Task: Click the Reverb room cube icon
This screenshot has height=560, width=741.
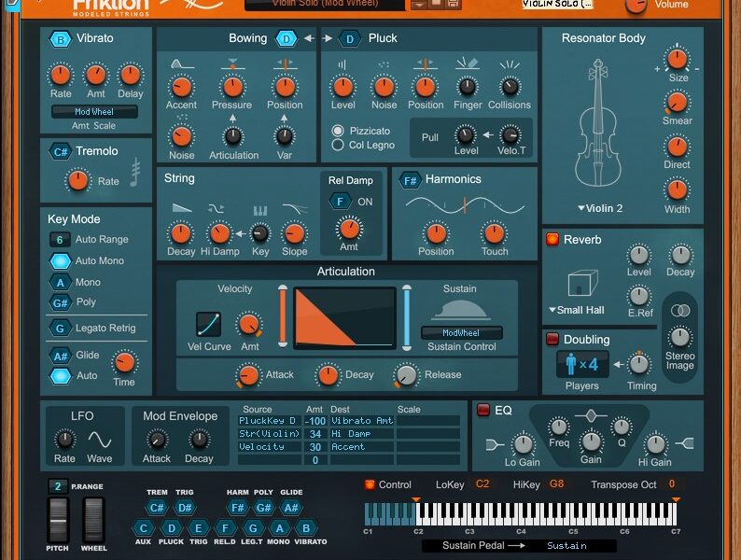Action: click(582, 285)
